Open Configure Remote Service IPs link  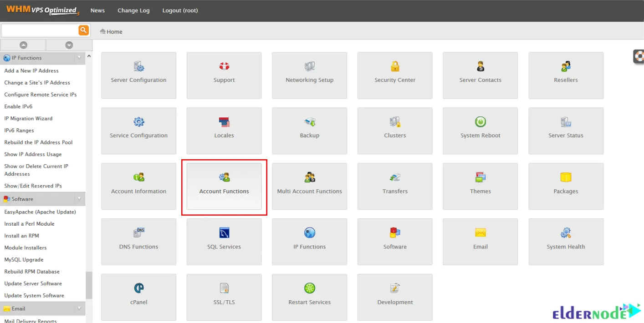[x=41, y=95]
